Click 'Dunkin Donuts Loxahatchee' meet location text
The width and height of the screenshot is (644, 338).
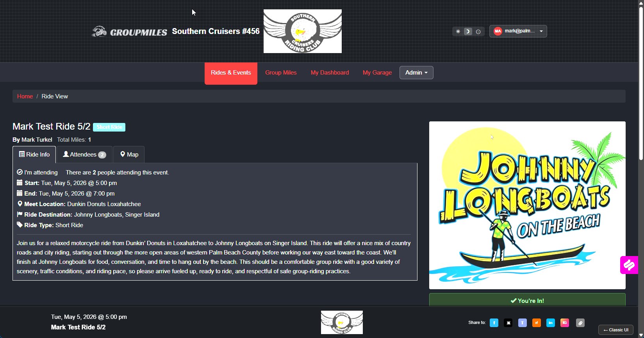click(x=104, y=204)
